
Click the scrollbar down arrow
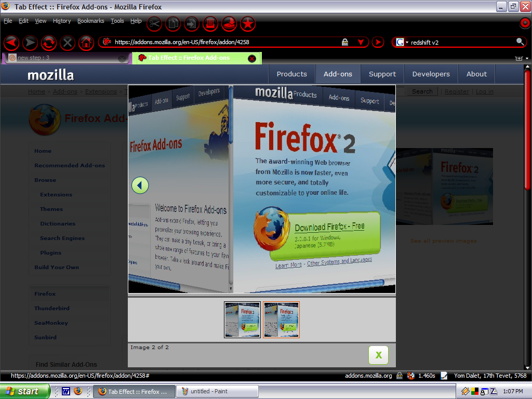527,367
